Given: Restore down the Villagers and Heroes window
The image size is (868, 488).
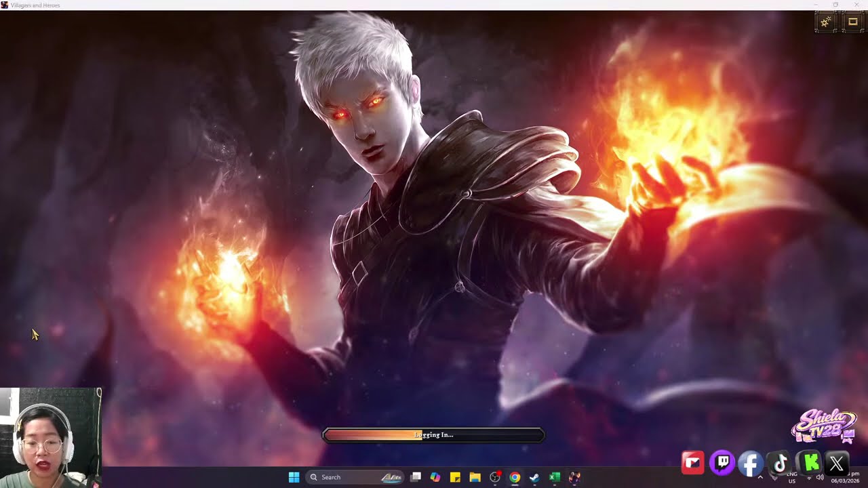Looking at the screenshot, I should pos(835,5).
